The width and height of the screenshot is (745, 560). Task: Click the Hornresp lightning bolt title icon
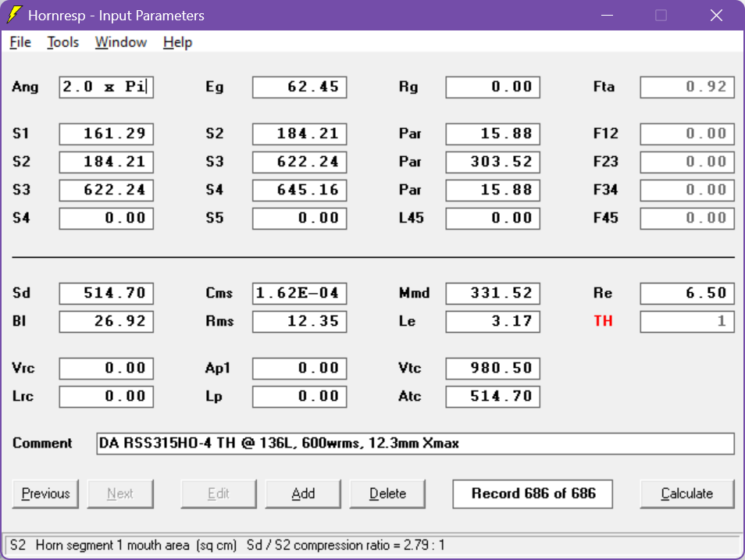[14, 15]
